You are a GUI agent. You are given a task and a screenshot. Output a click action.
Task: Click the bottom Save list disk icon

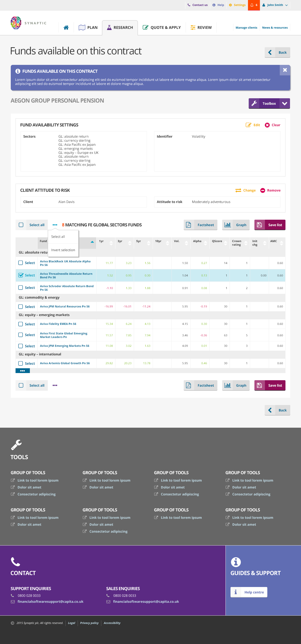[x=259, y=385]
